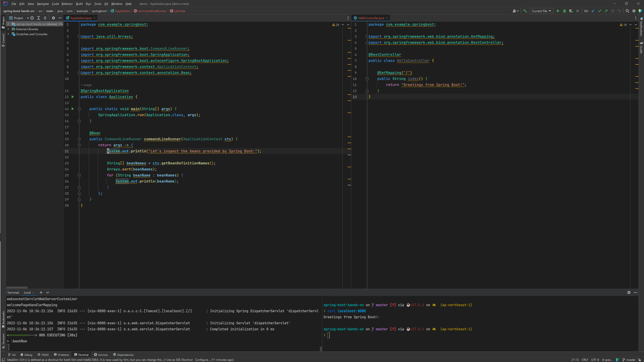Expand spring-boot-hands-on project tree node
The height and width of the screenshot is (362, 644).
[x=8, y=24]
